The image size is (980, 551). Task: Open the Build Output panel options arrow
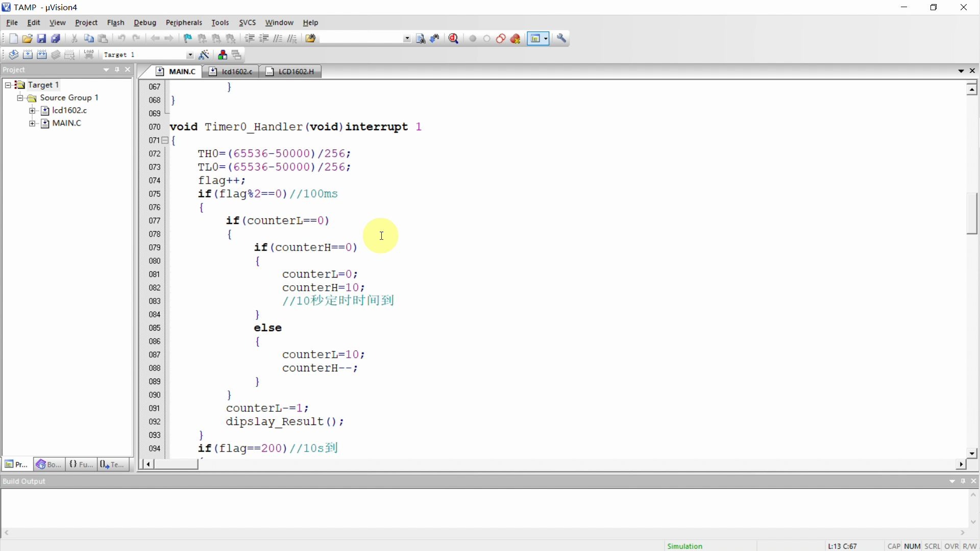(x=952, y=481)
